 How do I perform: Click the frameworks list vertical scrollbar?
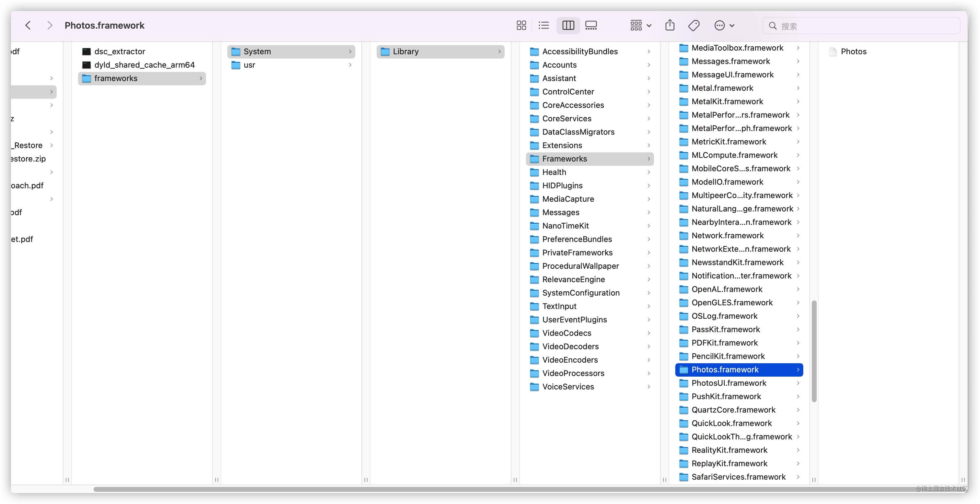pyautogui.click(x=814, y=351)
